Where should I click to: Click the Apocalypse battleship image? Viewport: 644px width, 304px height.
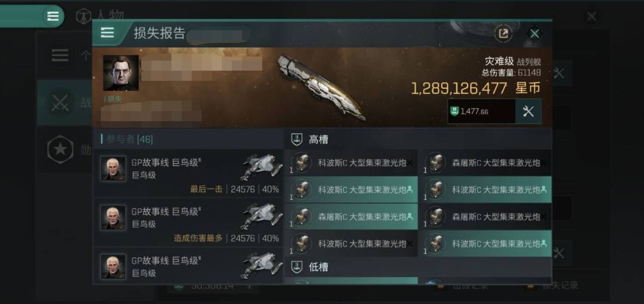tap(320, 87)
